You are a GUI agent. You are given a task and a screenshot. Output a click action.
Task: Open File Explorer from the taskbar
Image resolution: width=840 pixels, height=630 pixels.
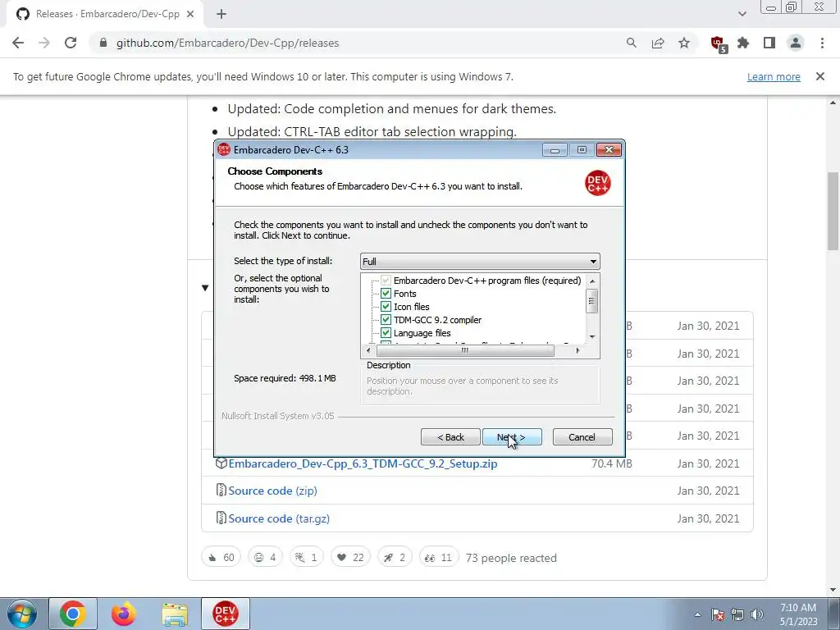tap(175, 614)
